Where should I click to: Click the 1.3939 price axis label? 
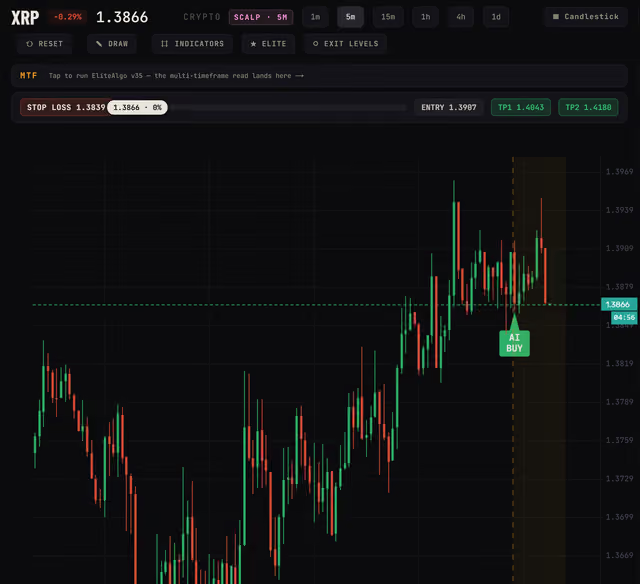point(619,210)
